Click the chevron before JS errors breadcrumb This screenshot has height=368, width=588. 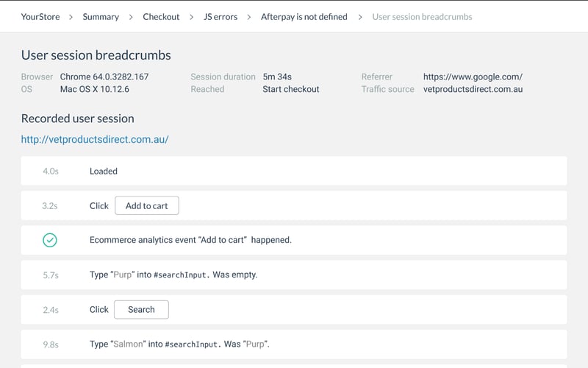pyautogui.click(x=191, y=17)
